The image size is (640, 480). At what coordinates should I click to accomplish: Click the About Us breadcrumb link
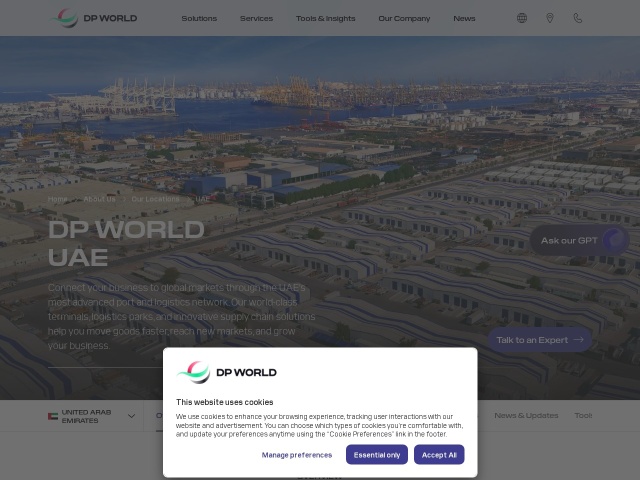click(100, 199)
